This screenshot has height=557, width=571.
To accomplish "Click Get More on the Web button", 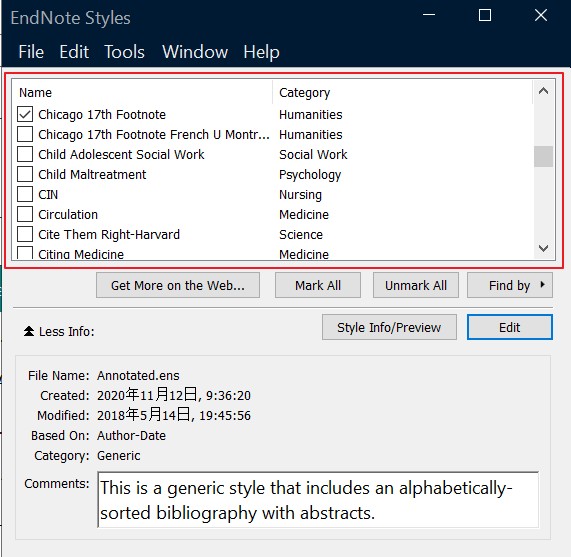I will (178, 285).
